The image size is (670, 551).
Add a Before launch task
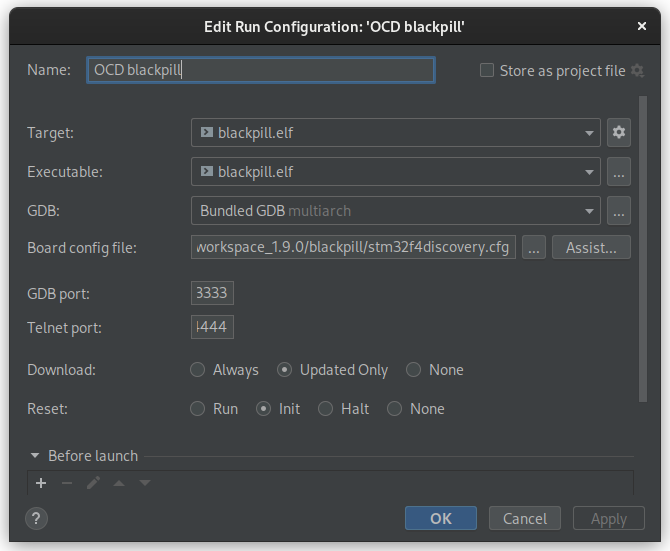[41, 483]
